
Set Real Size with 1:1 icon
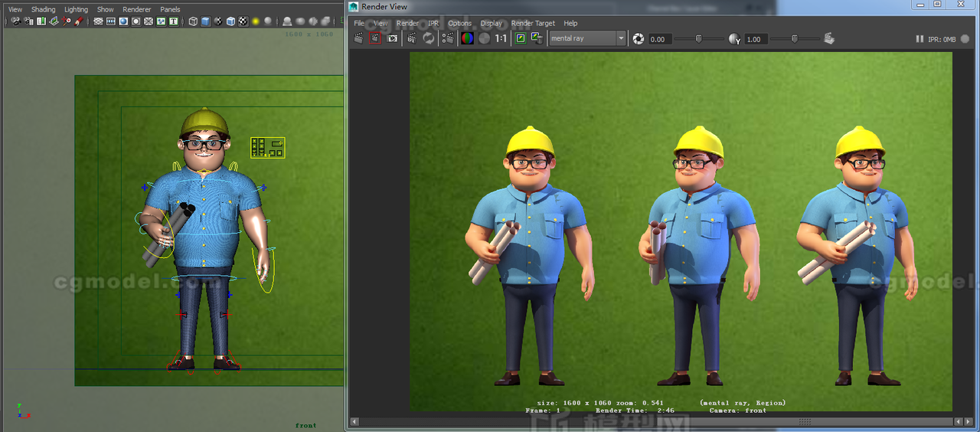(501, 38)
